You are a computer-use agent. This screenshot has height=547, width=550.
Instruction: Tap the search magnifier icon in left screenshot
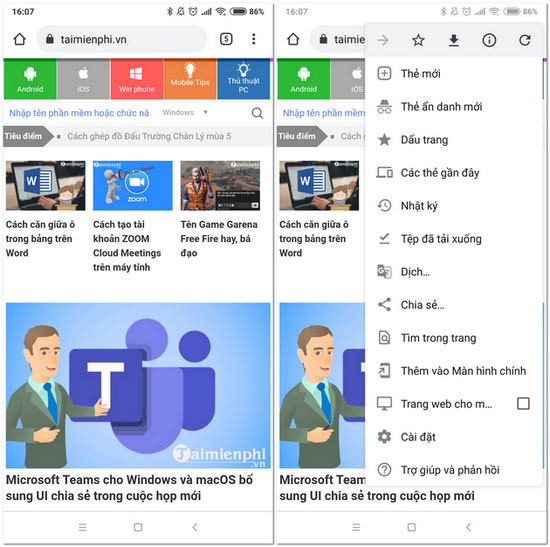tap(257, 113)
